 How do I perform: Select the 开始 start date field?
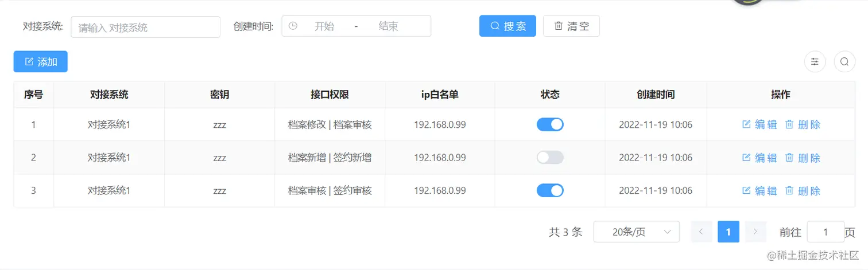point(324,26)
